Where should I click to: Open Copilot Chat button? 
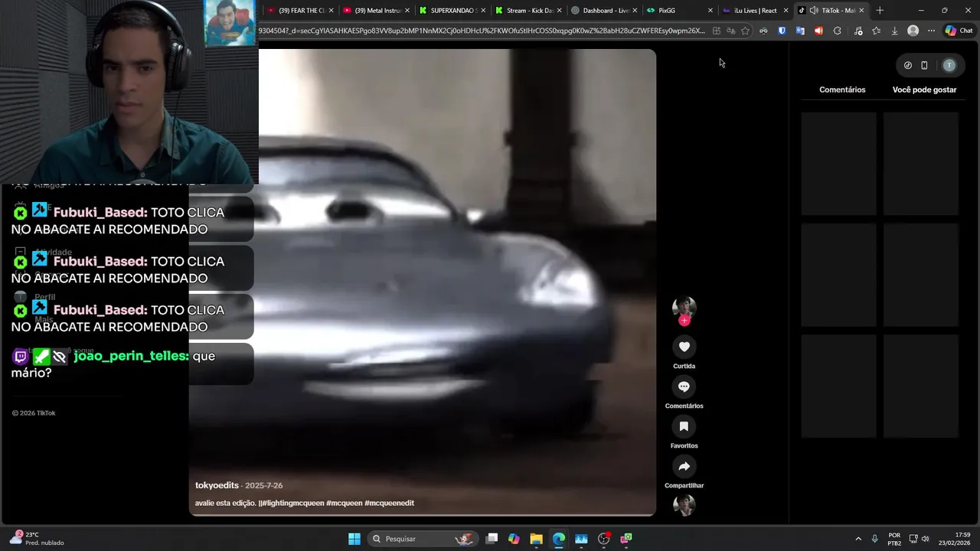coord(959,31)
